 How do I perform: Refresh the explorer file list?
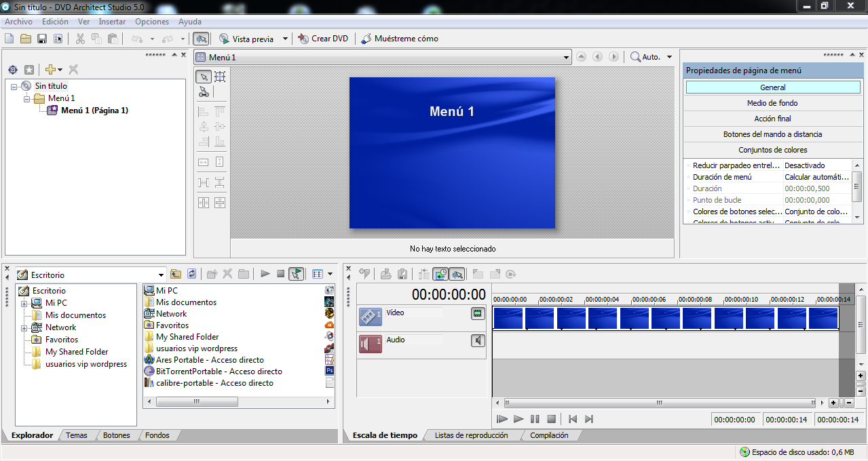pyautogui.click(x=192, y=274)
